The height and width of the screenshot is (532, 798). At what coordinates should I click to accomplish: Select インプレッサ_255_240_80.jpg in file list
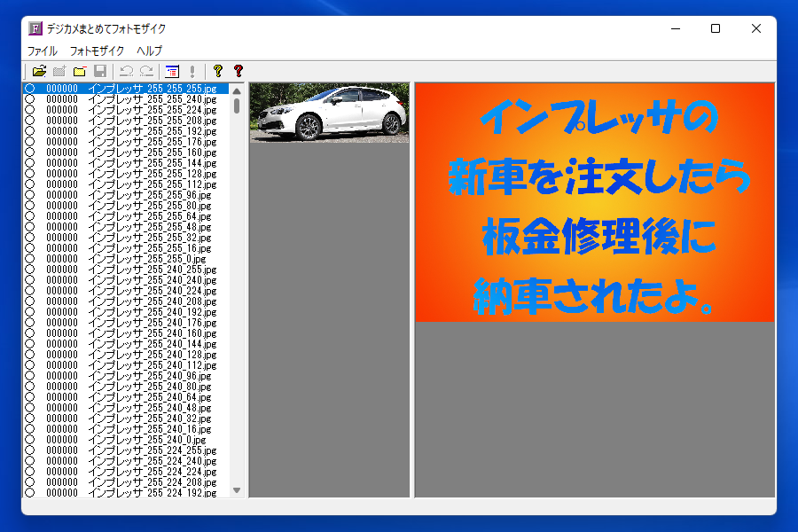(x=126, y=387)
